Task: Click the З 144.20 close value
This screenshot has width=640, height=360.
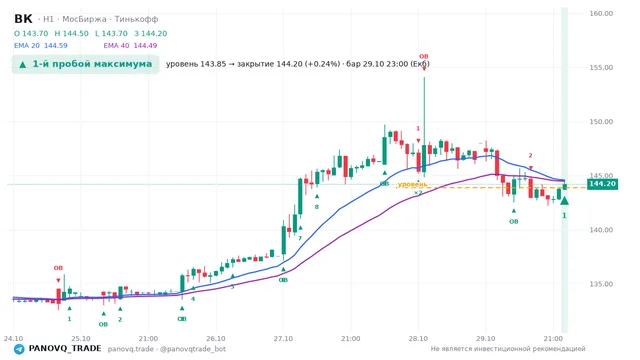Action: pos(151,33)
